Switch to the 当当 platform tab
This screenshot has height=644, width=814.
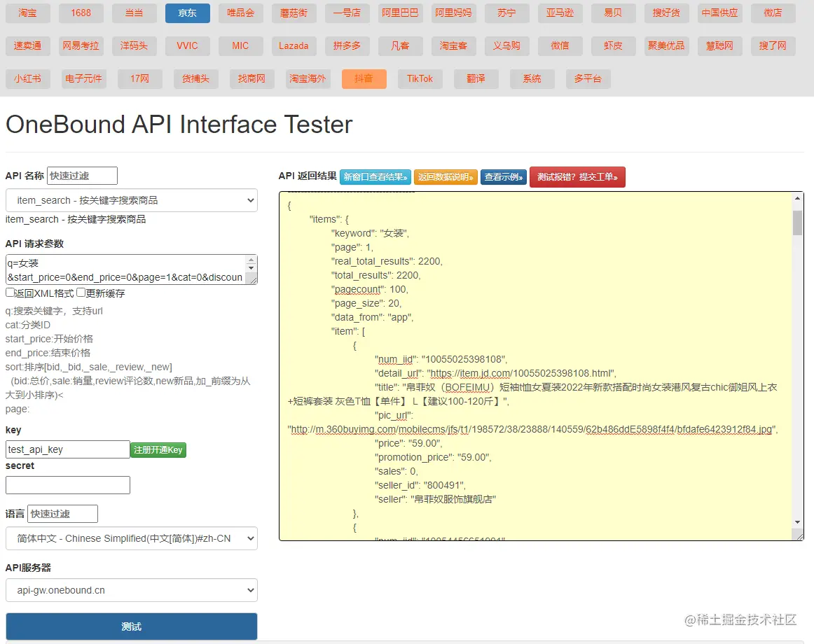tap(134, 13)
